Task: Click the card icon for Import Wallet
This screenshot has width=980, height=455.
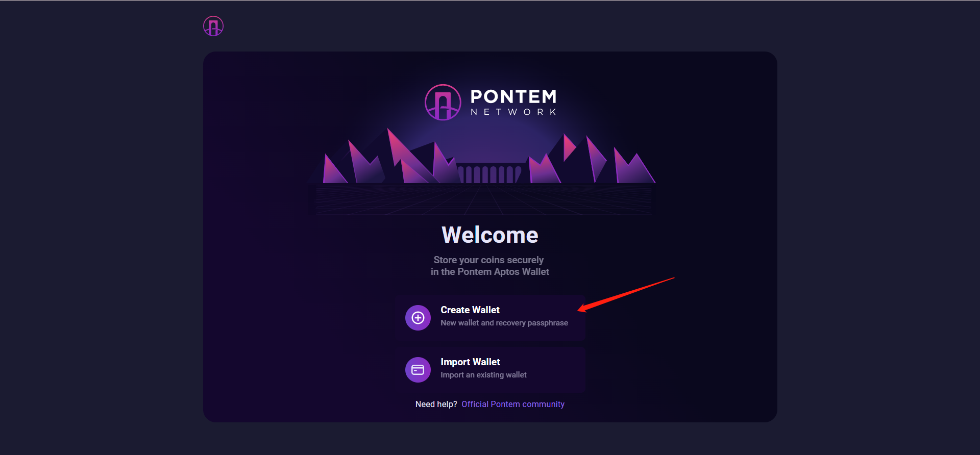Action: tap(418, 370)
